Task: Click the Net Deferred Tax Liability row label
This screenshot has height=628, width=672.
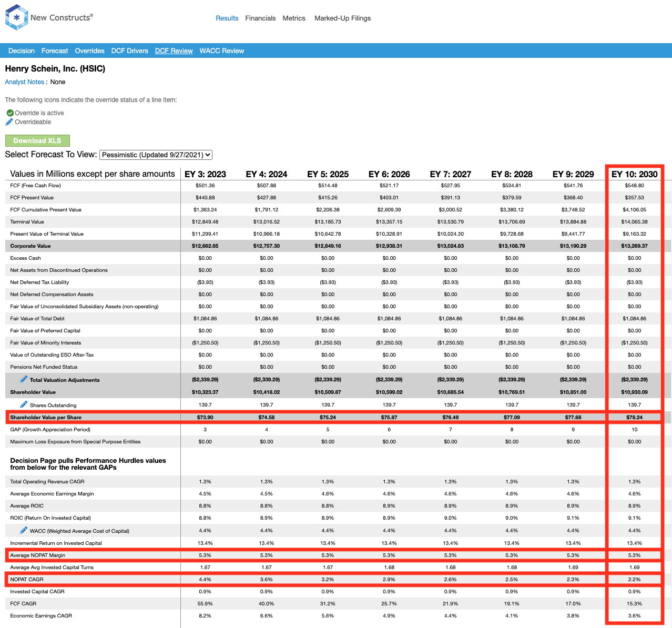Action: (x=40, y=282)
